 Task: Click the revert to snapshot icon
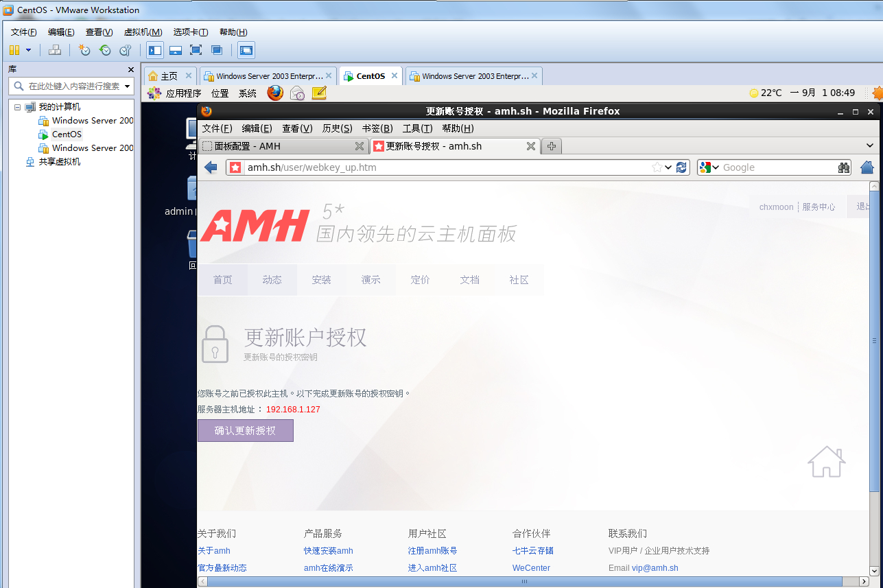[105, 50]
